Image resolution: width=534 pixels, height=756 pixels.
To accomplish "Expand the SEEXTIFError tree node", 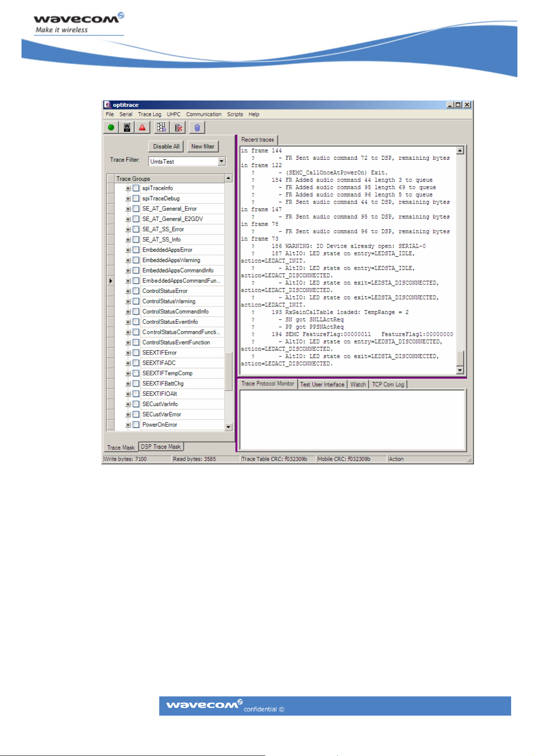I will tap(128, 353).
